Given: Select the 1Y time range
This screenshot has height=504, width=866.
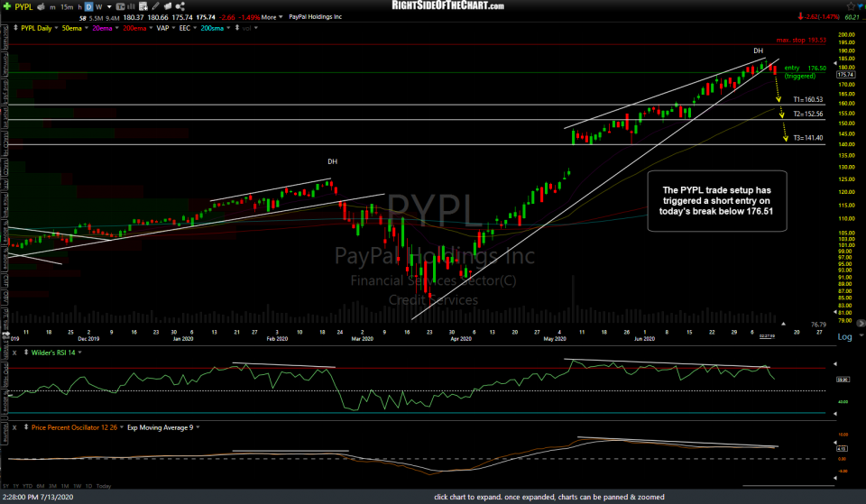Looking at the screenshot, I should [16, 486].
